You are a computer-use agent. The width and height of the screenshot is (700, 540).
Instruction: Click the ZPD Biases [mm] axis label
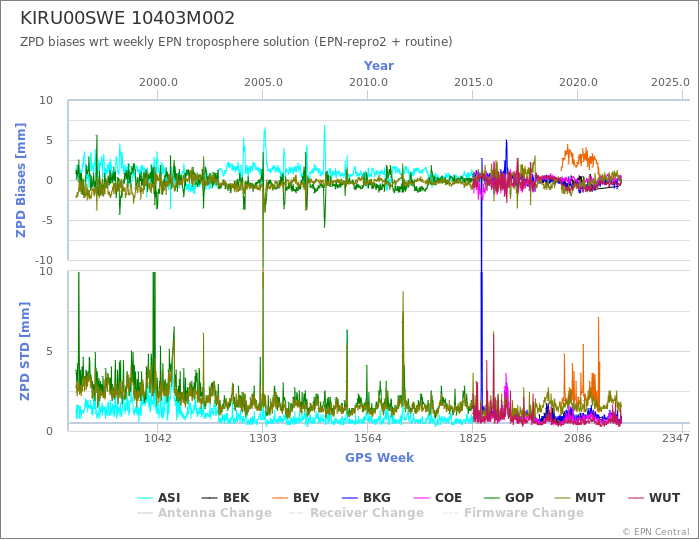coord(21,180)
